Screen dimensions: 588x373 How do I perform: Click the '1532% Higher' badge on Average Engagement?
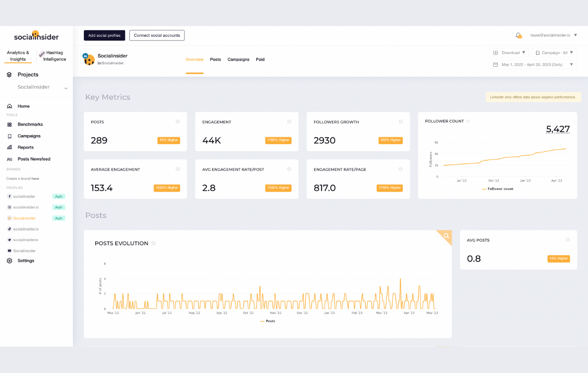pyautogui.click(x=167, y=188)
